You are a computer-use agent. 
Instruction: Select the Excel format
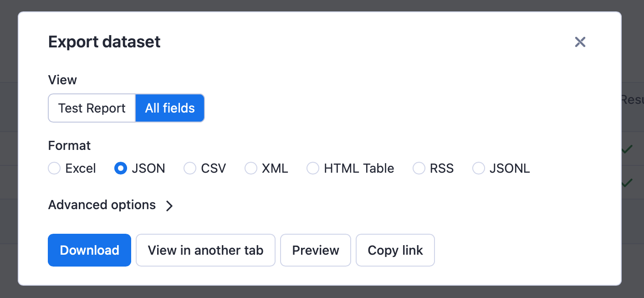click(54, 168)
